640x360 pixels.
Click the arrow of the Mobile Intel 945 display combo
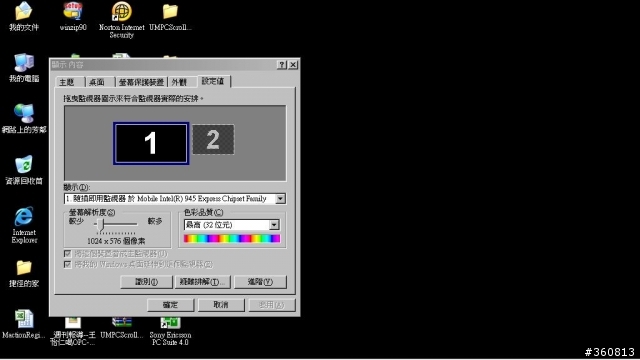[x=280, y=199]
